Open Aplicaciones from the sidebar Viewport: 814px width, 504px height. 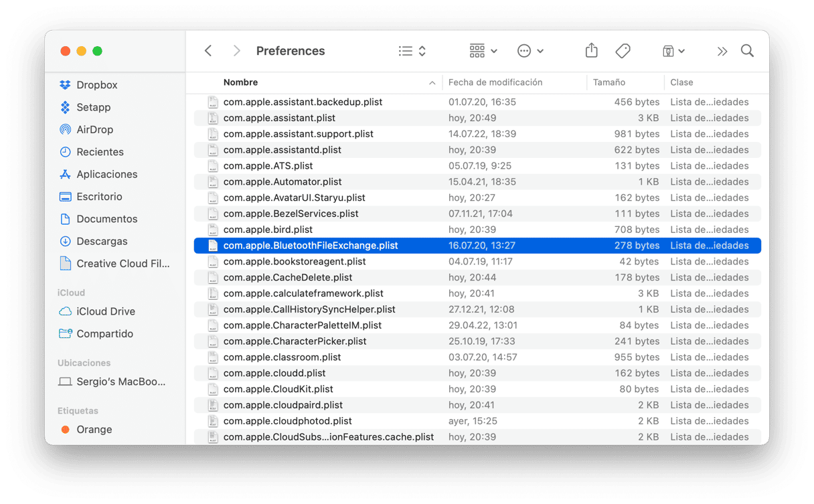coord(106,174)
